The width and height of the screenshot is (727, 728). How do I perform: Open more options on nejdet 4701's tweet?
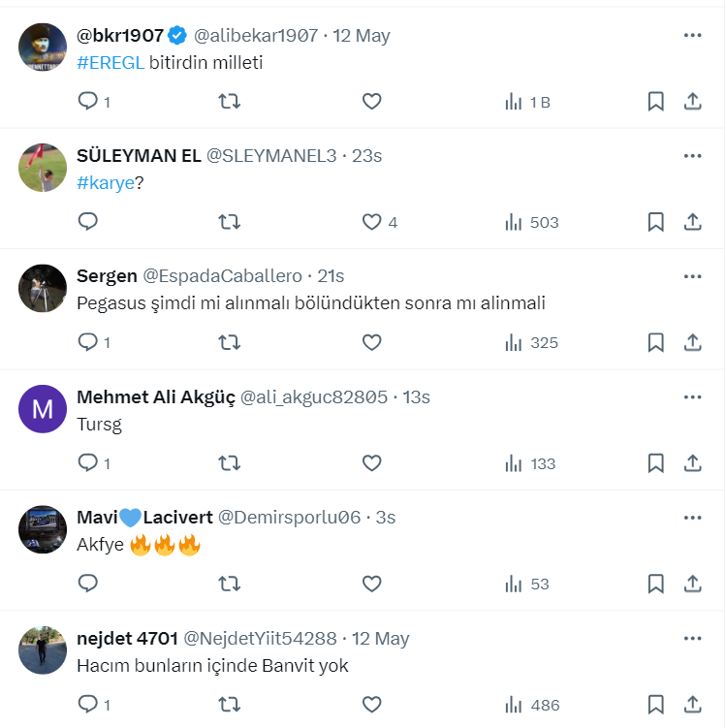(x=692, y=638)
